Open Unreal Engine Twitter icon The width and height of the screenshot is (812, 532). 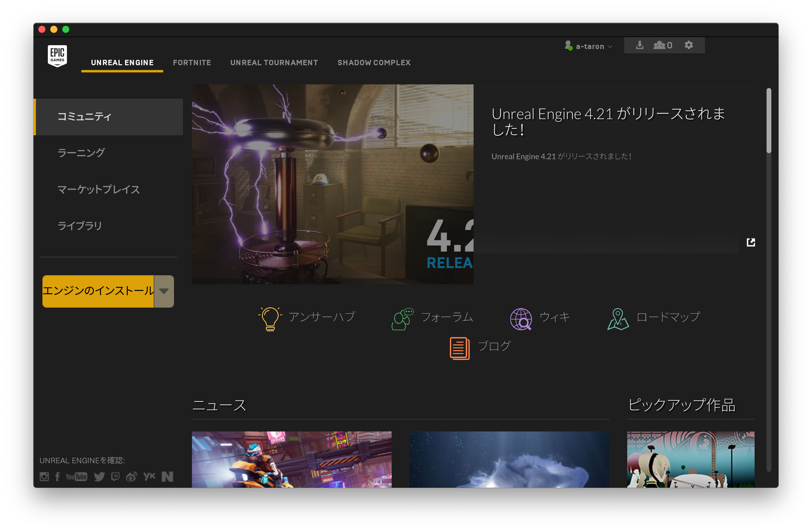99,476
